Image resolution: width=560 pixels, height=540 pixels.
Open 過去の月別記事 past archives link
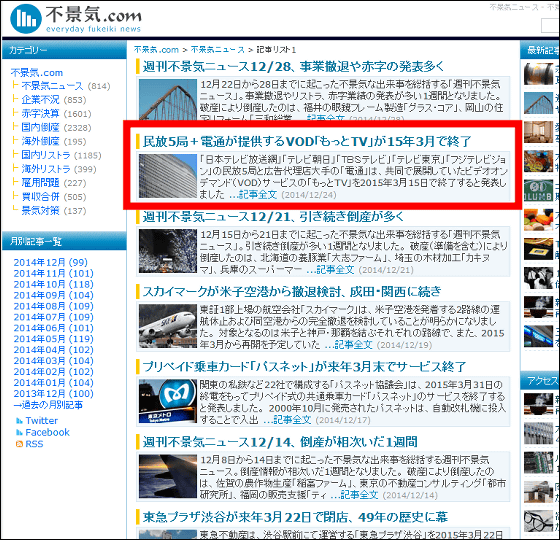(x=48, y=405)
